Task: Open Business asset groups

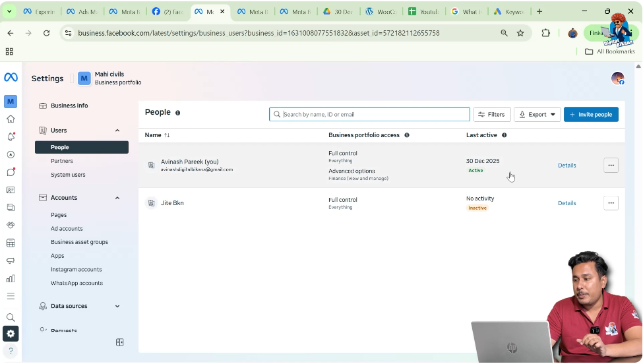Action: tap(80, 242)
